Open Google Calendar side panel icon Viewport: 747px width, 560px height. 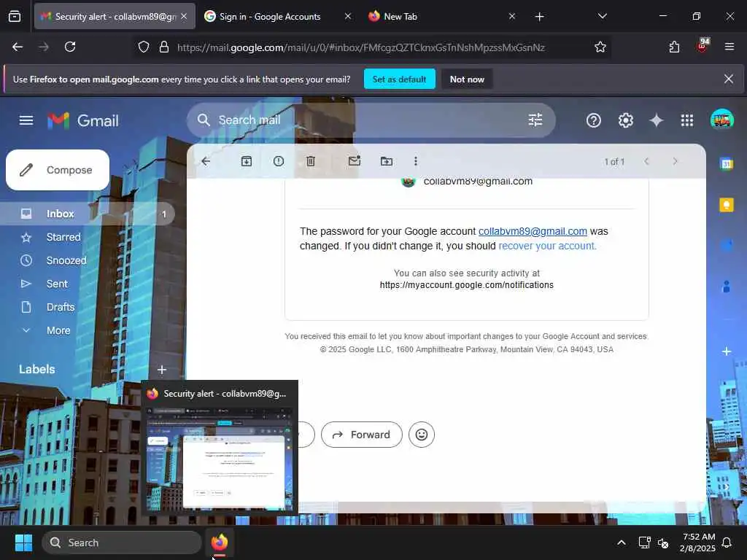(727, 164)
